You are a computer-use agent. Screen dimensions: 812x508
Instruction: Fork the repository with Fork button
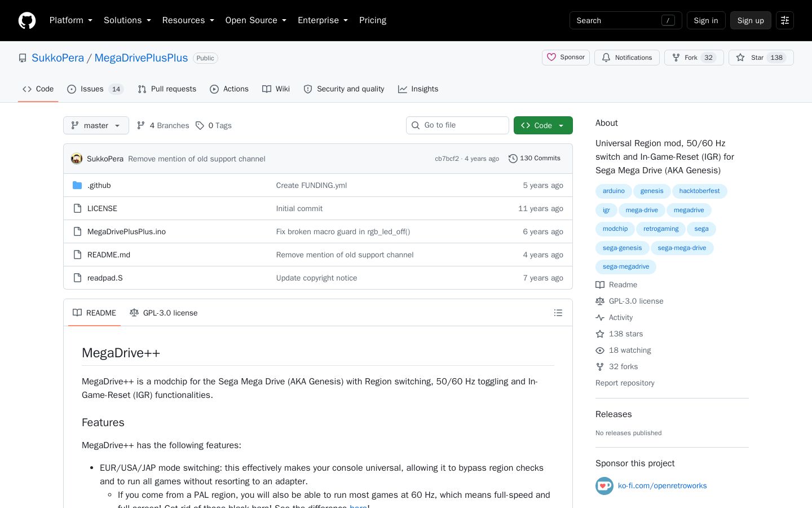tap(694, 58)
